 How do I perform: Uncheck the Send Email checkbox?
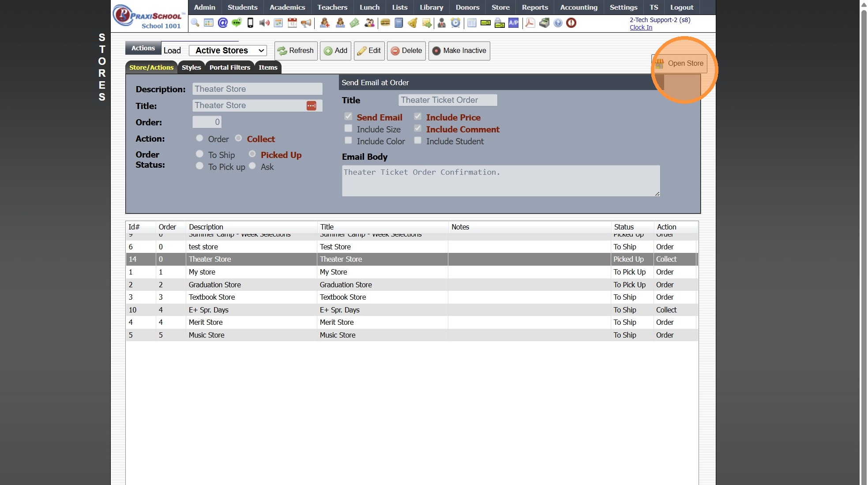click(x=348, y=117)
